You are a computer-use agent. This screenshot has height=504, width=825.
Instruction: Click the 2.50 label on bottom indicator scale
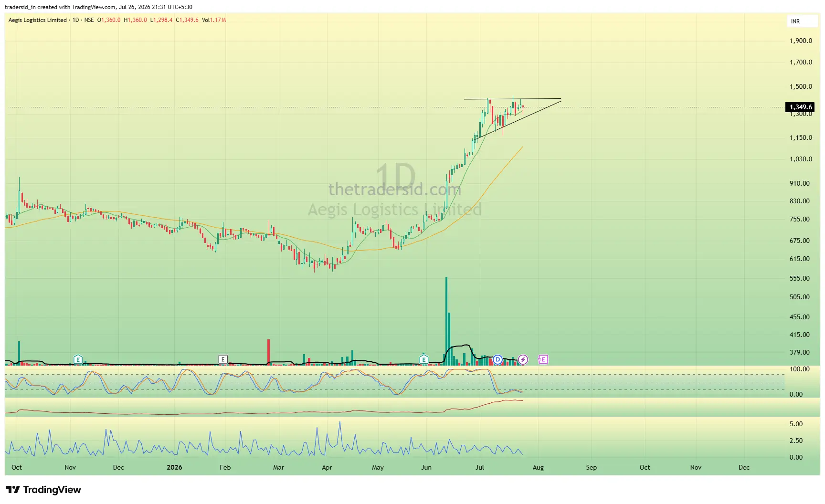(x=796, y=441)
